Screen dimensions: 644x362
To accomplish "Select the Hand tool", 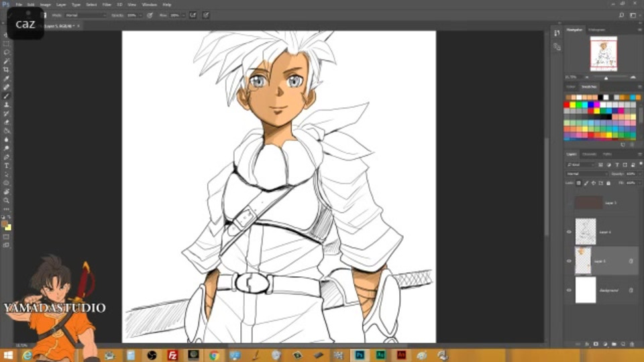I will tap(6, 192).
